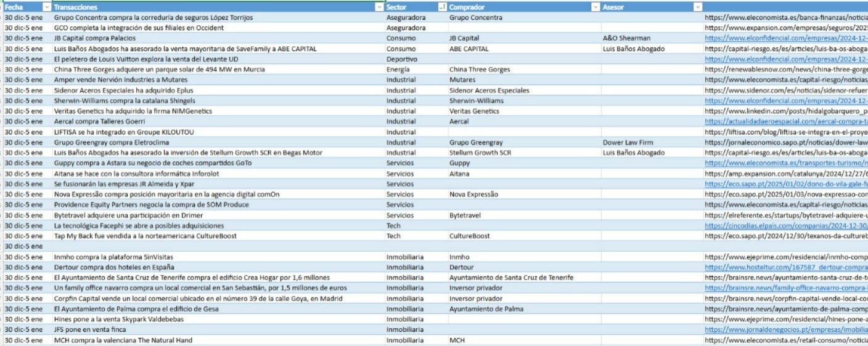Select the elreferente.es URL cell for Bytetravel
This screenshot has height=346, width=868.
tap(786, 215)
